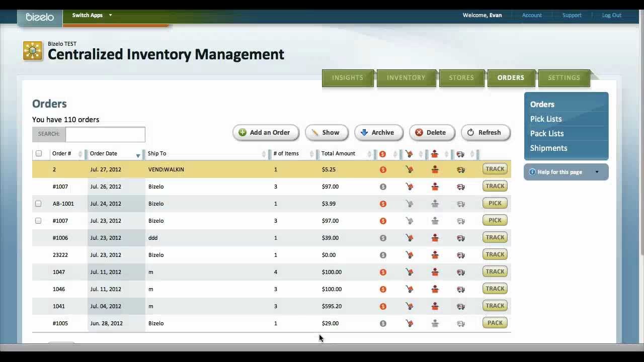This screenshot has height=362, width=644.
Task: Open Pack Lists in side menu
Action: 547,134
